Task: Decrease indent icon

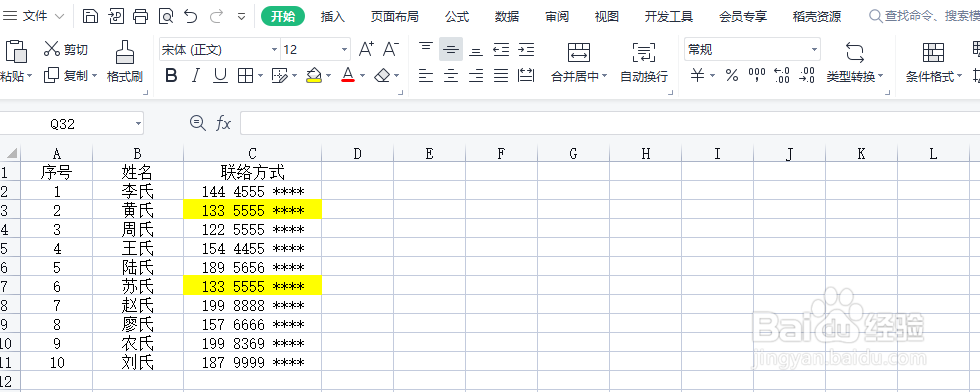Action: (x=501, y=49)
